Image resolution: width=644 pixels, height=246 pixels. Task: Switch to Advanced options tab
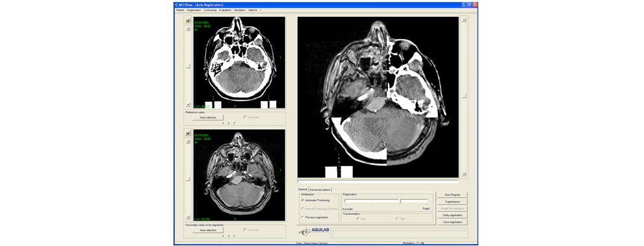(x=320, y=190)
